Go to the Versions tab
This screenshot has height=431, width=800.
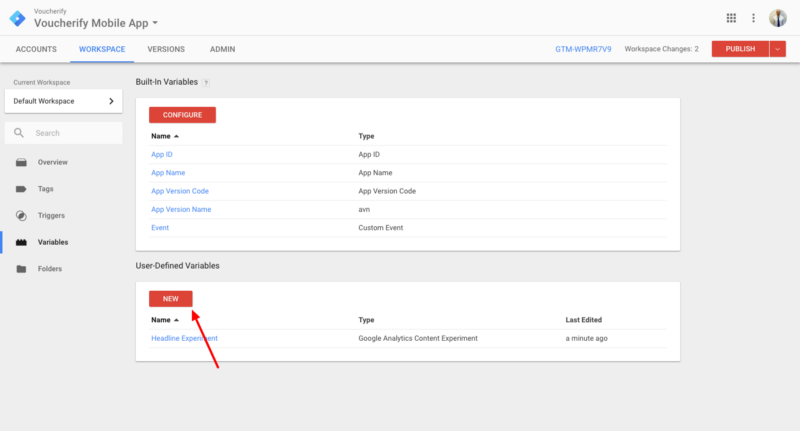click(166, 49)
